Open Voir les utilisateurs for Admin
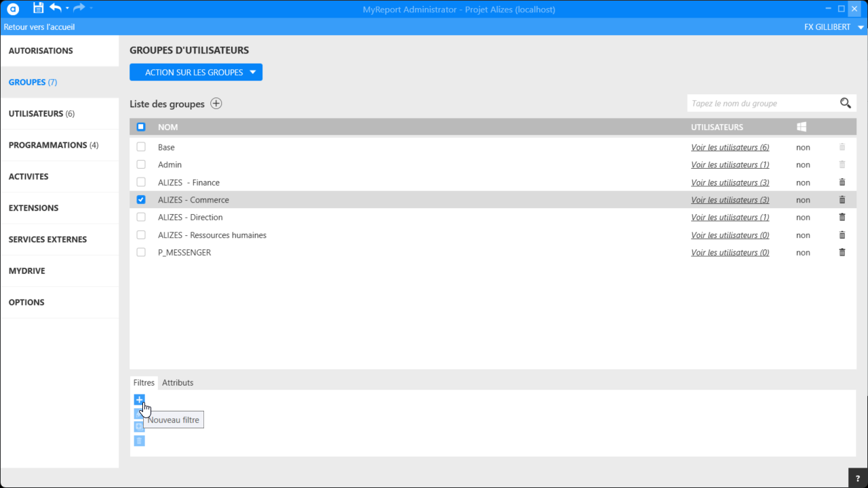The width and height of the screenshot is (868, 488). coord(730,165)
